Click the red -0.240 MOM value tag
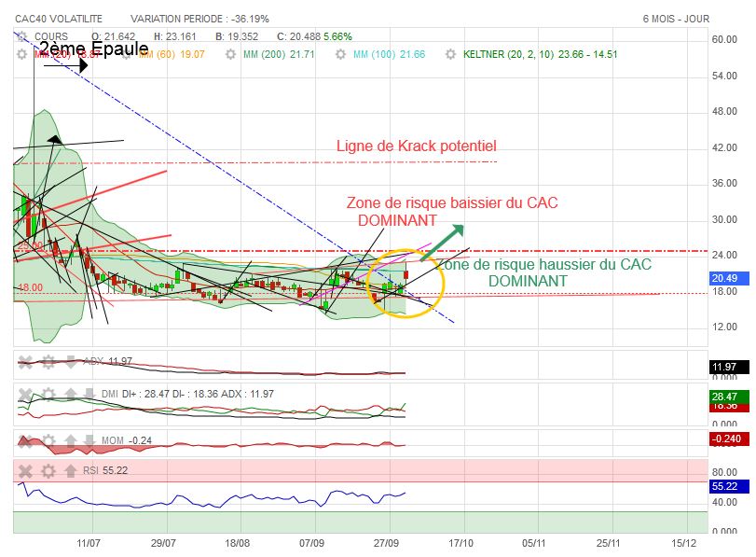This screenshot has height=557, width=756. (x=730, y=439)
